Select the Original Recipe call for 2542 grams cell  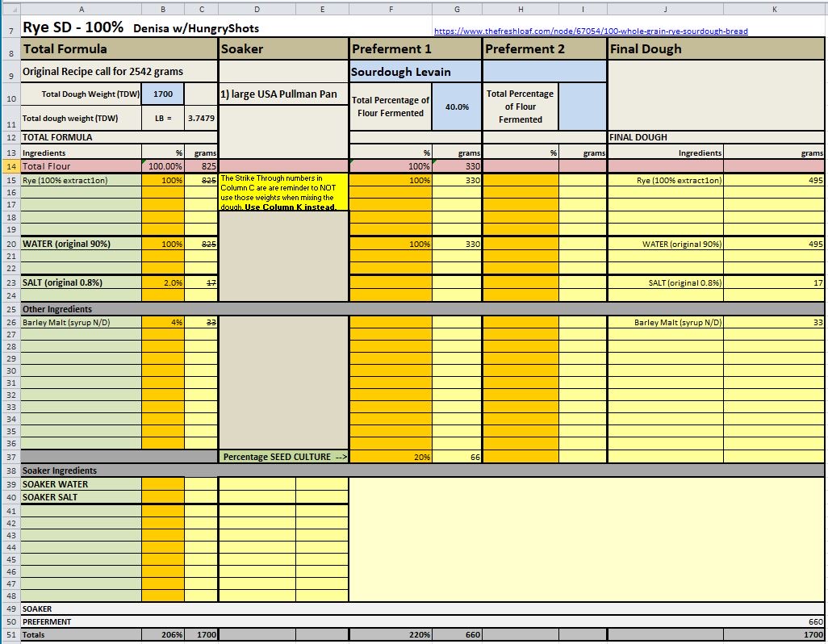click(102, 72)
